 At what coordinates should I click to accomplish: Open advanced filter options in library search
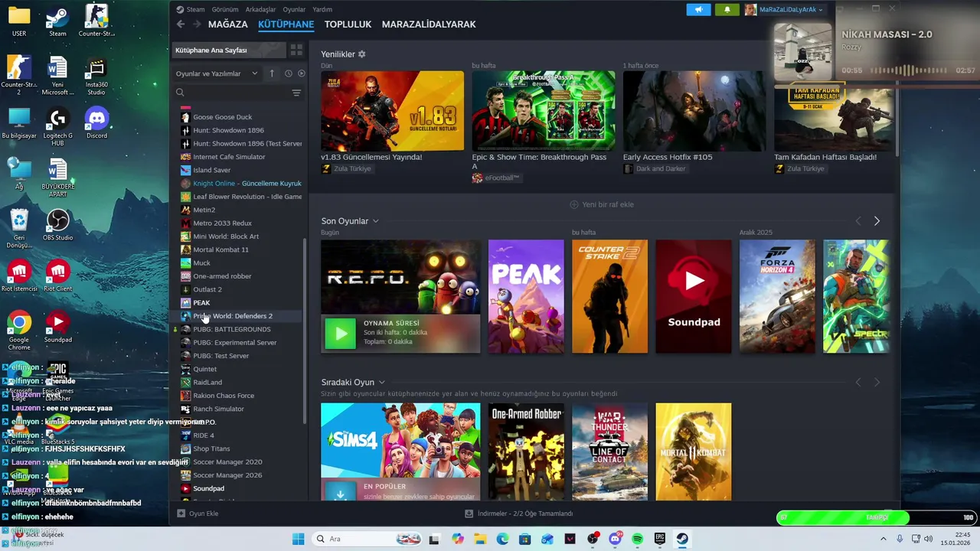[296, 93]
